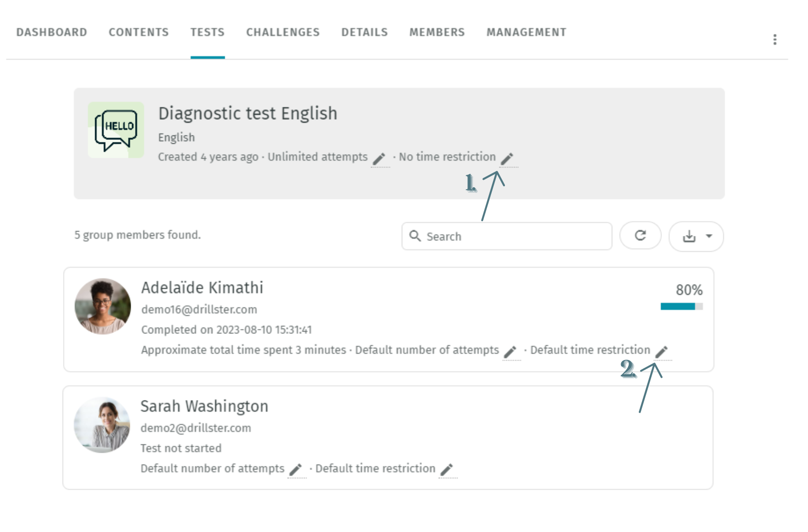Edit Adelaïde Kimathi's time restriction
The width and height of the screenshot is (808, 532).
tap(663, 352)
